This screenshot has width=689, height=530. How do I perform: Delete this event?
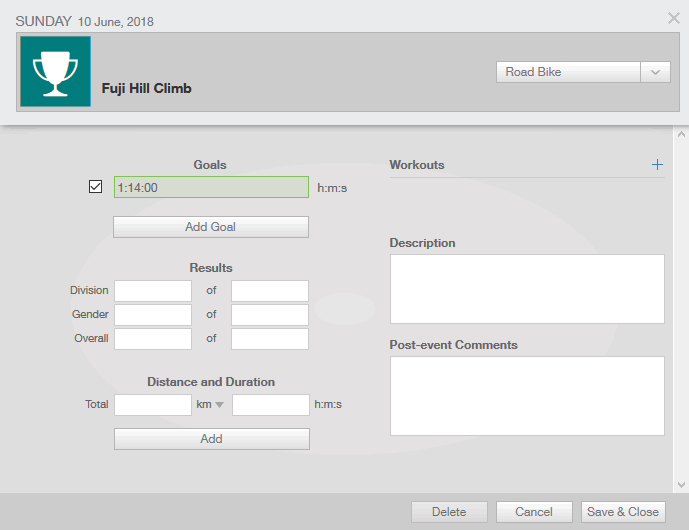(449, 512)
